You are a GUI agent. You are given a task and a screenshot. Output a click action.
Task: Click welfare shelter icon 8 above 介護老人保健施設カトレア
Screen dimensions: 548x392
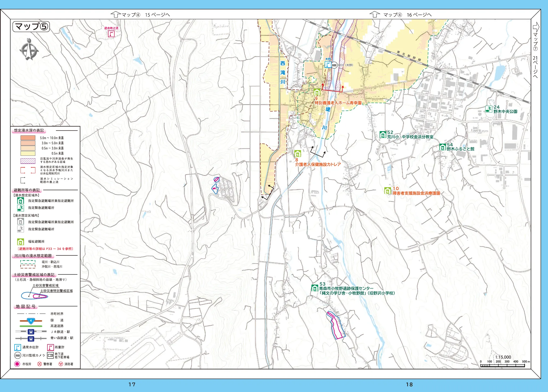(x=298, y=154)
